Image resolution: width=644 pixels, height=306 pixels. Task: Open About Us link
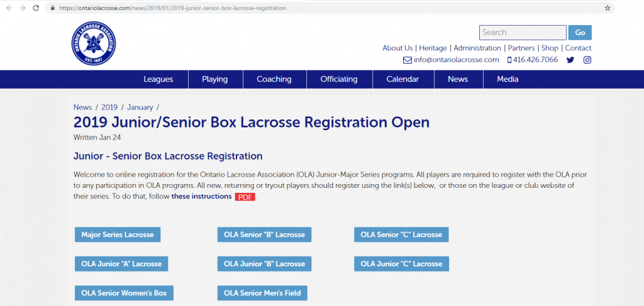click(x=397, y=48)
